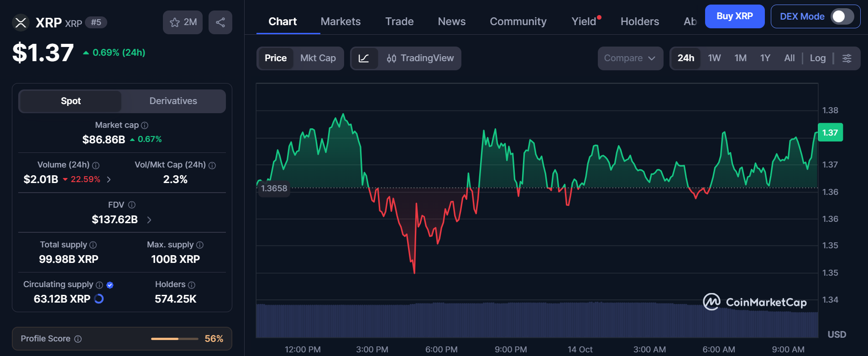The height and width of the screenshot is (356, 868).
Task: Select the Spot segment
Action: pyautogui.click(x=71, y=101)
